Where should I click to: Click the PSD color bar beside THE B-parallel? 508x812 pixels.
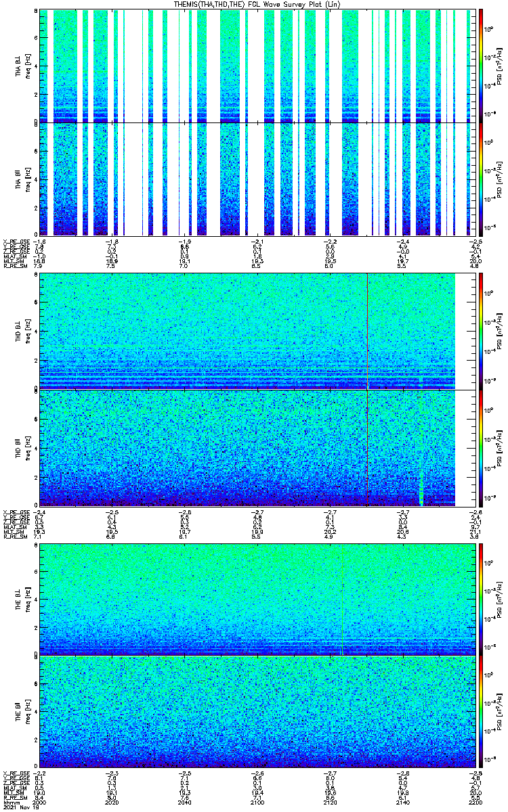coord(482,712)
